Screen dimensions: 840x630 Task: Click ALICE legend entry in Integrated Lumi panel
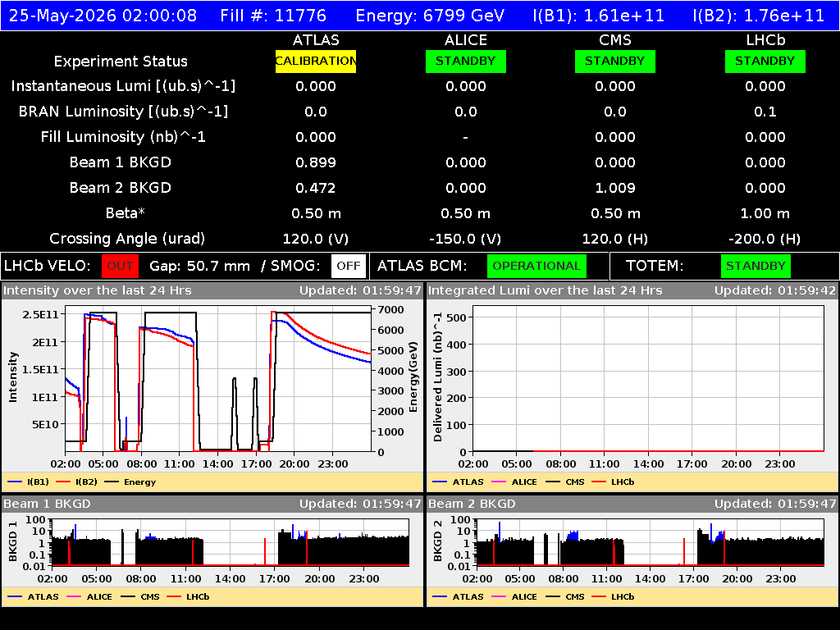(514, 482)
